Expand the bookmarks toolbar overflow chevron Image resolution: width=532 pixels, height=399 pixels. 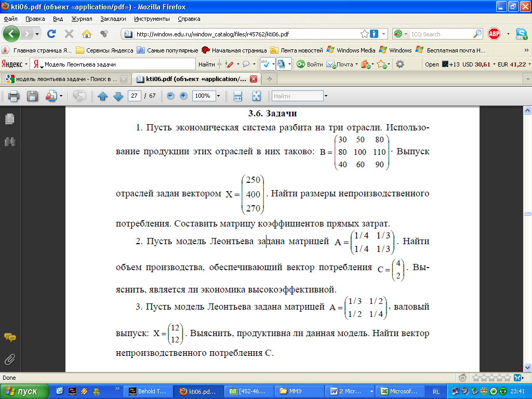526,50
